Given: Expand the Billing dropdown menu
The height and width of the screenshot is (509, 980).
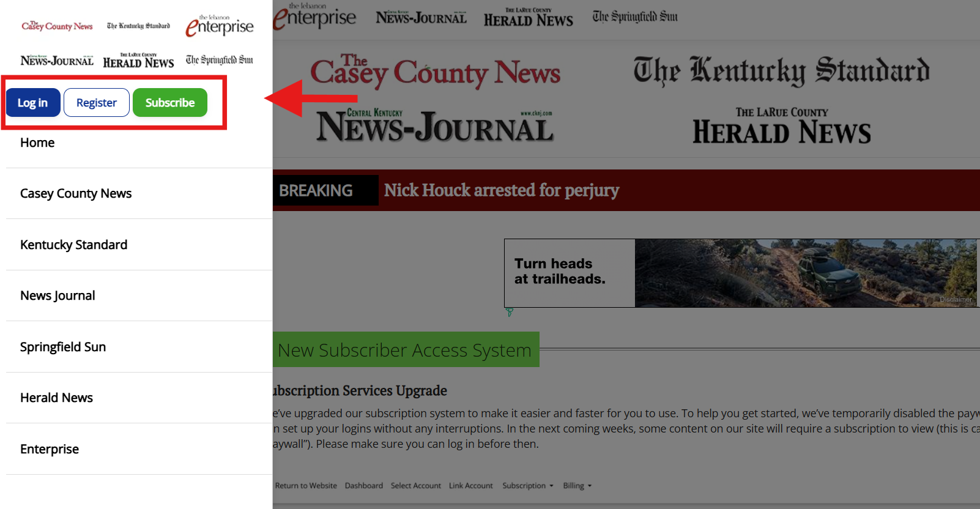Looking at the screenshot, I should coord(577,486).
